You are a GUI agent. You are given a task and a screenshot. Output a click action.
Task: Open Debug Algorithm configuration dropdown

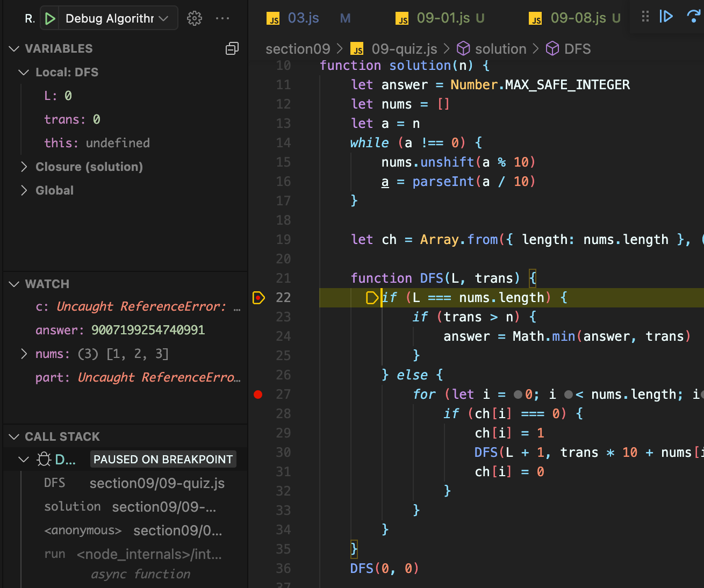pos(117,19)
